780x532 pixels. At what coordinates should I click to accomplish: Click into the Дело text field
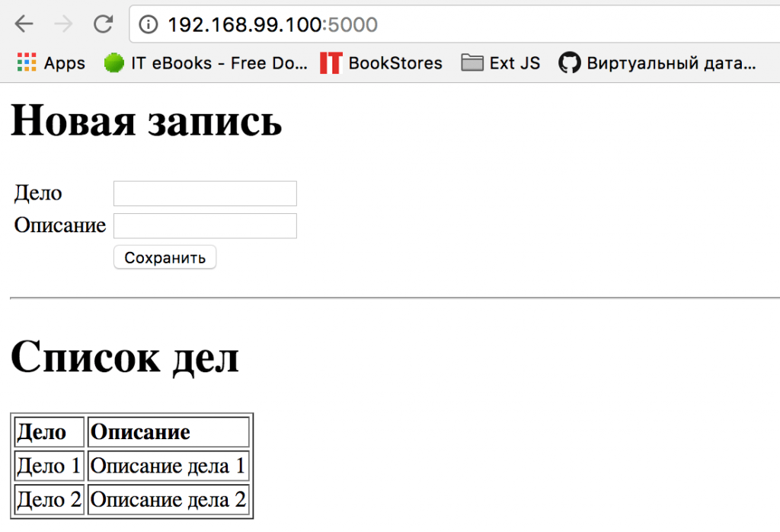coord(205,193)
